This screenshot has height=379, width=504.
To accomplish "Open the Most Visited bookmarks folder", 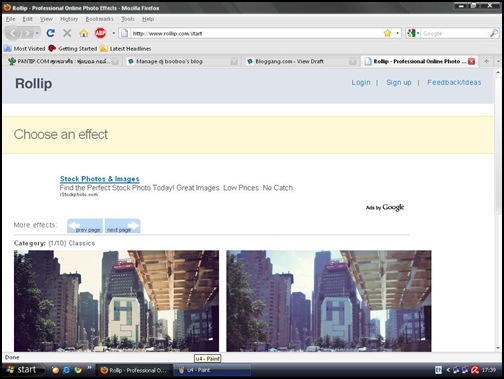I will (25, 49).
